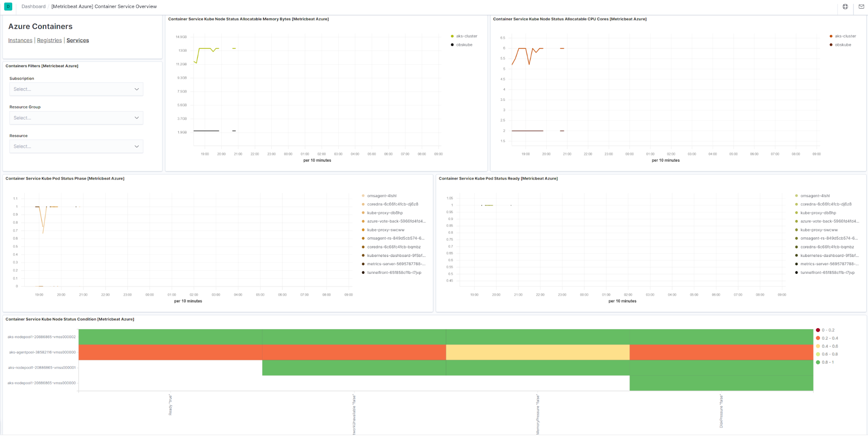Expand the Resource select dropdown
This screenshot has width=868, height=436.
pos(76,146)
